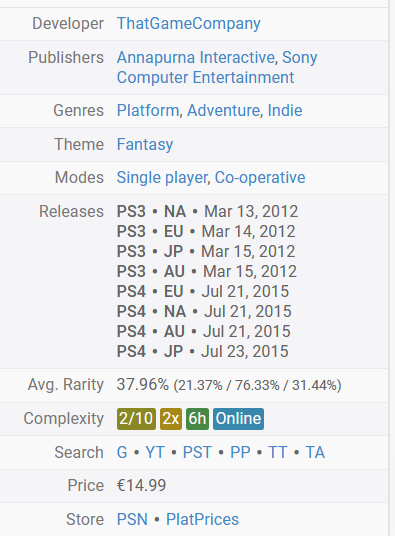Open the PST search link
Screen dimensions: 395x536
[198, 453]
